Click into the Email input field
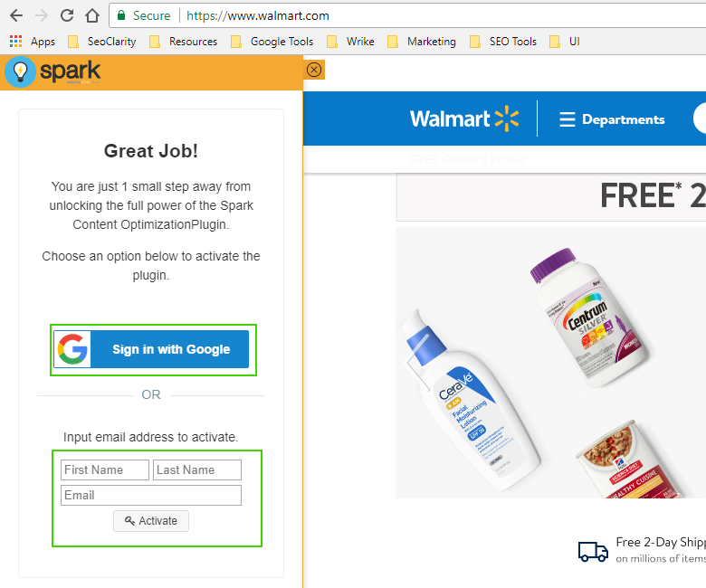The width and height of the screenshot is (706, 588). (151, 495)
